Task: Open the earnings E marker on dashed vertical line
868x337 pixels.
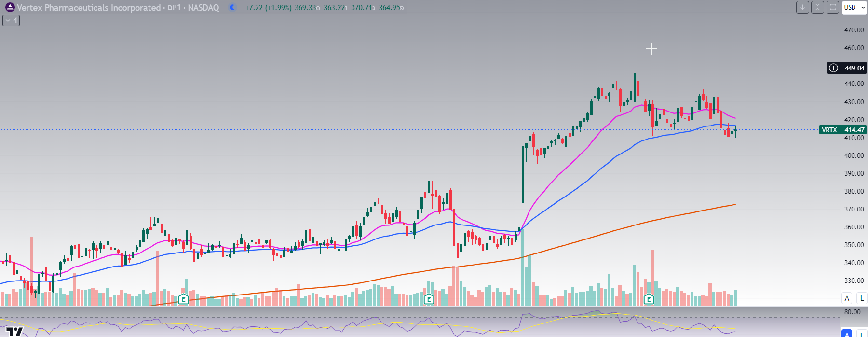Action: 429,299
